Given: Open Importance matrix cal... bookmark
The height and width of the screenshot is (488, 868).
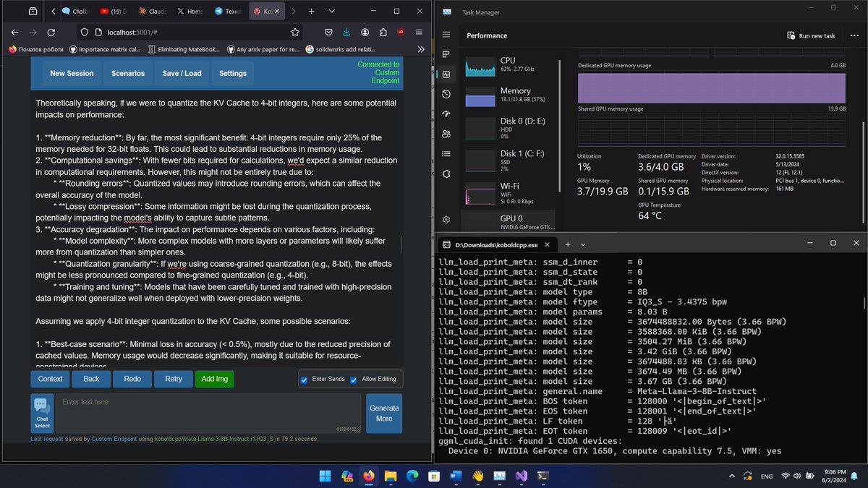Looking at the screenshot, I should tap(105, 49).
